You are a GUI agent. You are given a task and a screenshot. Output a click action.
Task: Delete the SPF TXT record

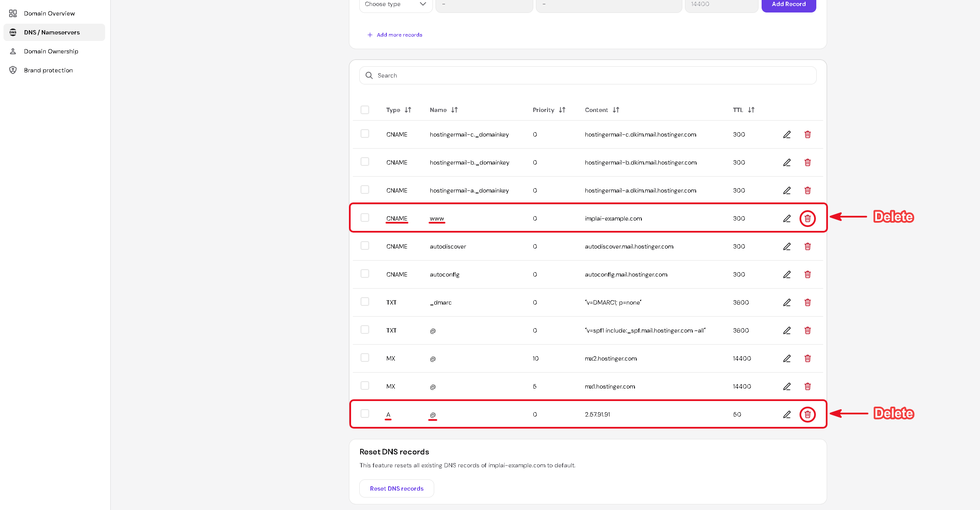(807, 330)
